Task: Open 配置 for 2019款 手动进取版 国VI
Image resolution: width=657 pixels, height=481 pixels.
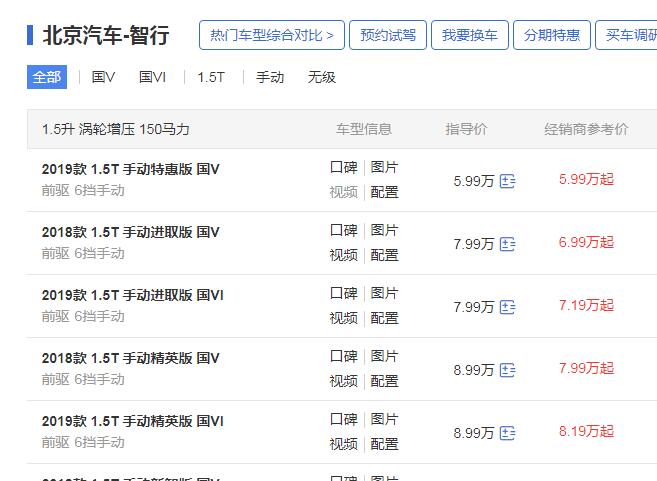Action: coord(384,318)
